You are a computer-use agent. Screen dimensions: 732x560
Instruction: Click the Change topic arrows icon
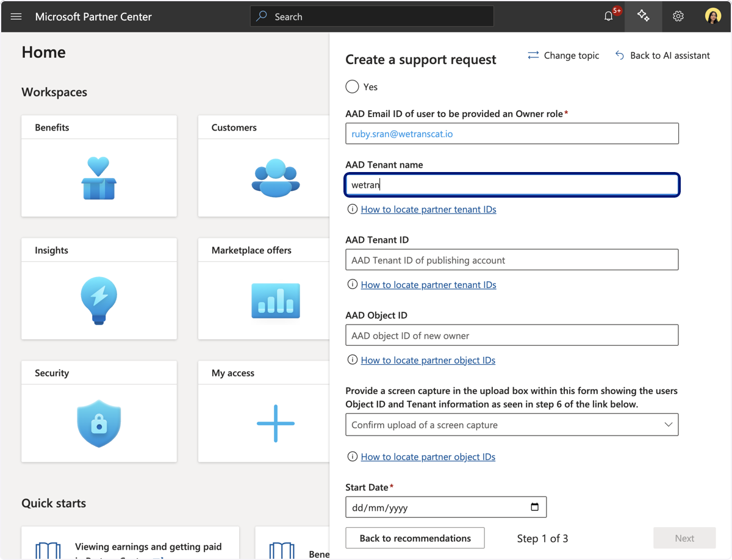tap(533, 56)
